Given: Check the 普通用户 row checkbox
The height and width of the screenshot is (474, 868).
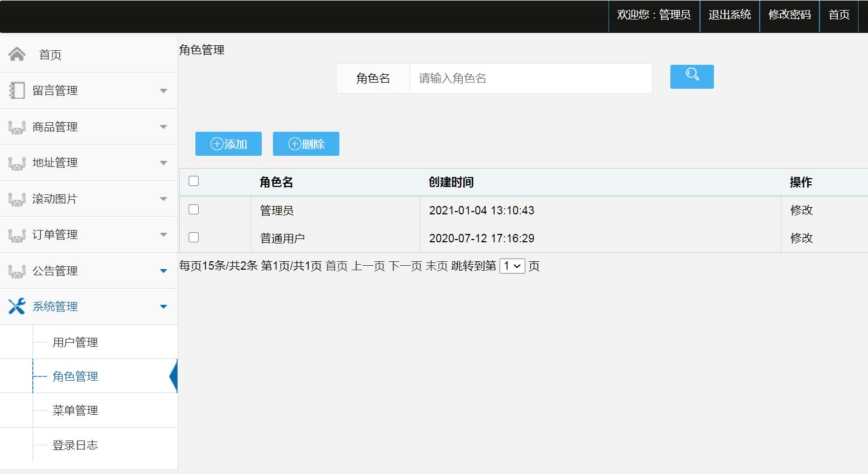Looking at the screenshot, I should tap(194, 237).
